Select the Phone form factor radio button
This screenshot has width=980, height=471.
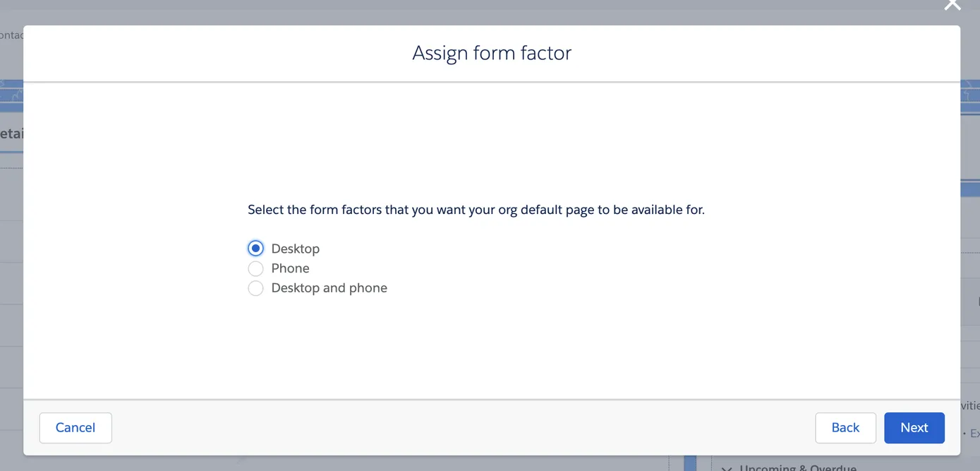coord(255,268)
